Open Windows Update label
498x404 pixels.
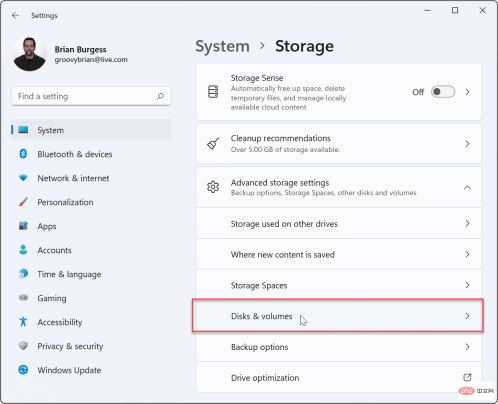pos(69,370)
